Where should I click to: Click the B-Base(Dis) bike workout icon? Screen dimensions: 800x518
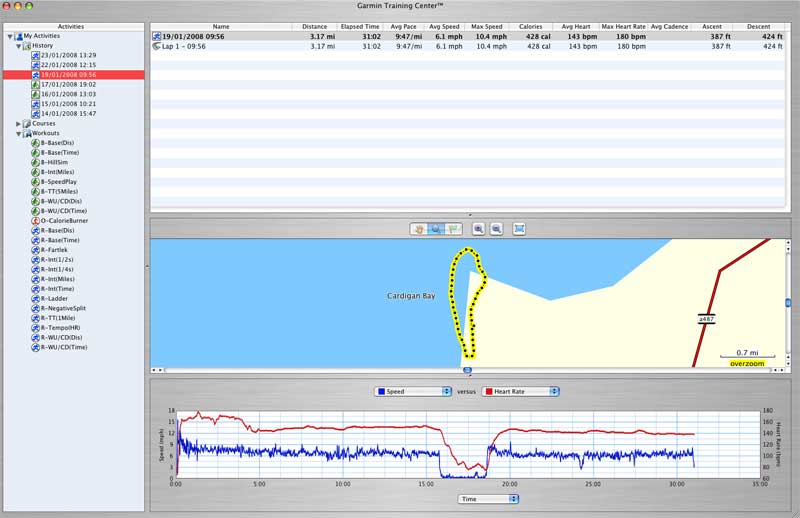pyautogui.click(x=35, y=143)
